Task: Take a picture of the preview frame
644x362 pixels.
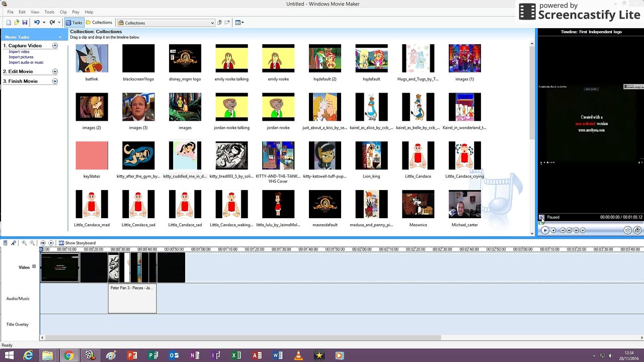Action: 637,230
